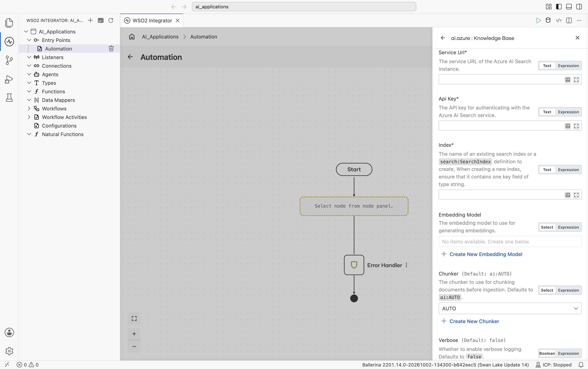588x369 pixels.
Task: Switch Index field to Expression mode
Action: [568, 170]
